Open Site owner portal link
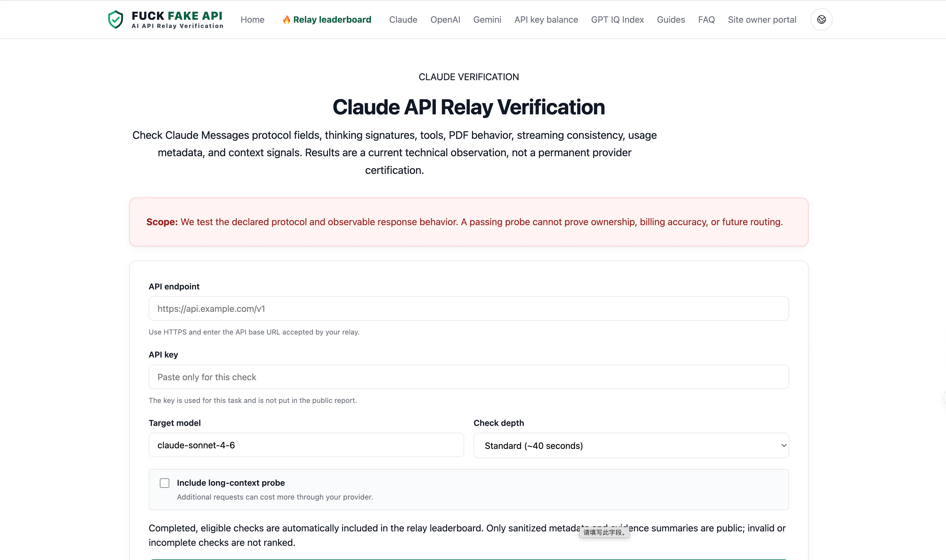 tap(762, 20)
